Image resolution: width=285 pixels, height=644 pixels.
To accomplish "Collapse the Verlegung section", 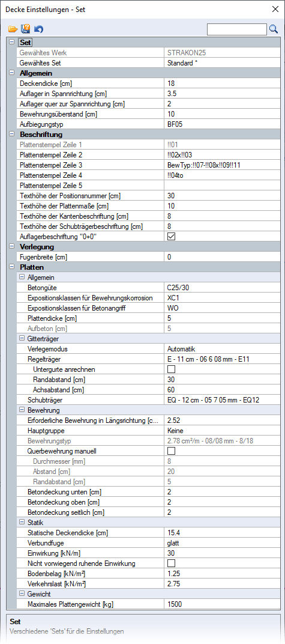I will pos(11,246).
